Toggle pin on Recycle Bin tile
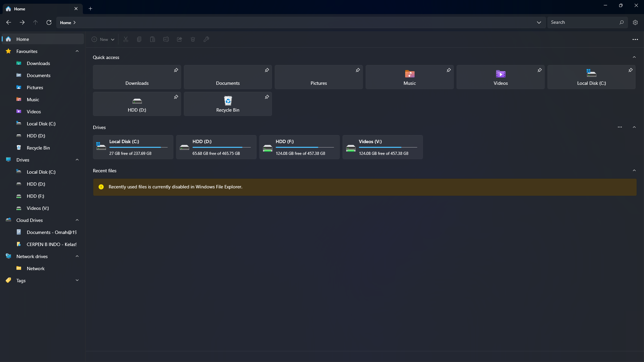 pyautogui.click(x=267, y=97)
